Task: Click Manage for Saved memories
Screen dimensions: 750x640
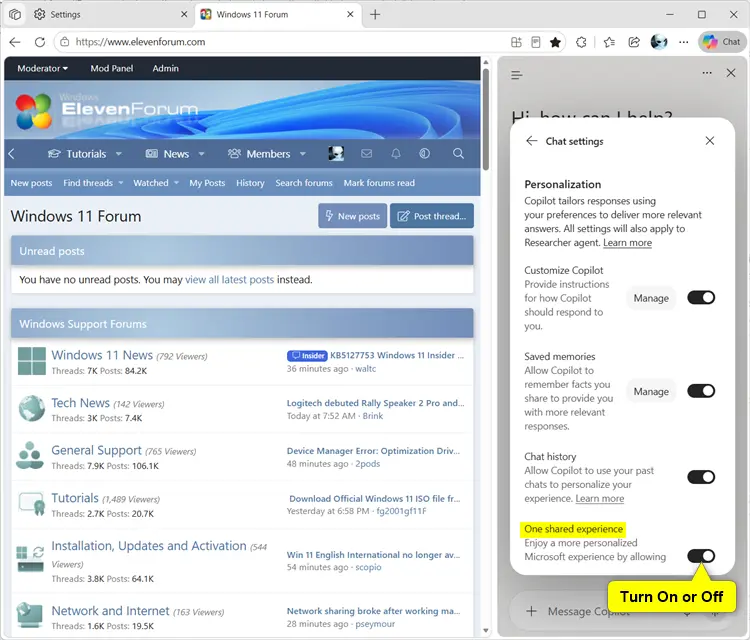Action: pyautogui.click(x=651, y=391)
